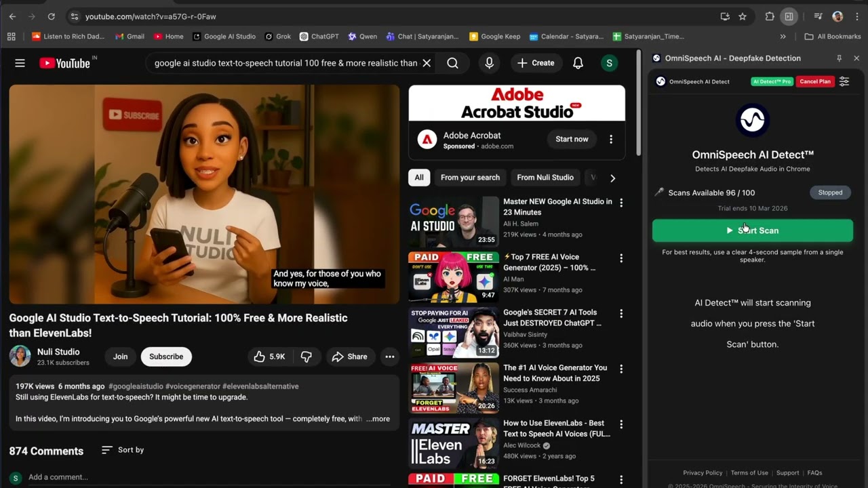Select the All filter chip
Viewport: 868px width, 488px height.
point(419,178)
